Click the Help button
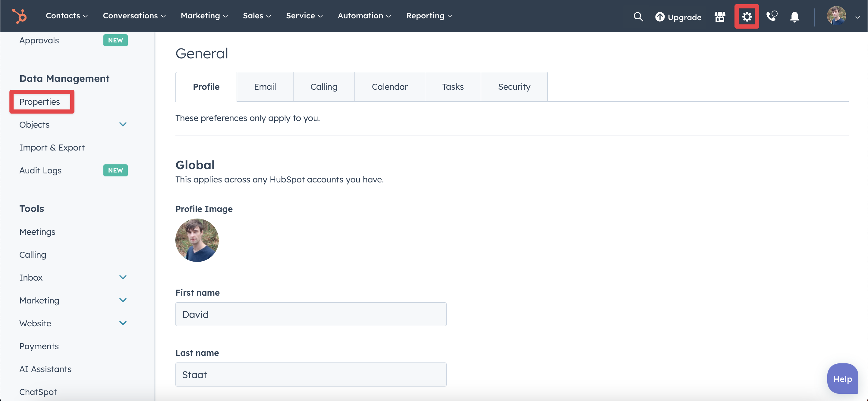The image size is (868, 401). 842,378
